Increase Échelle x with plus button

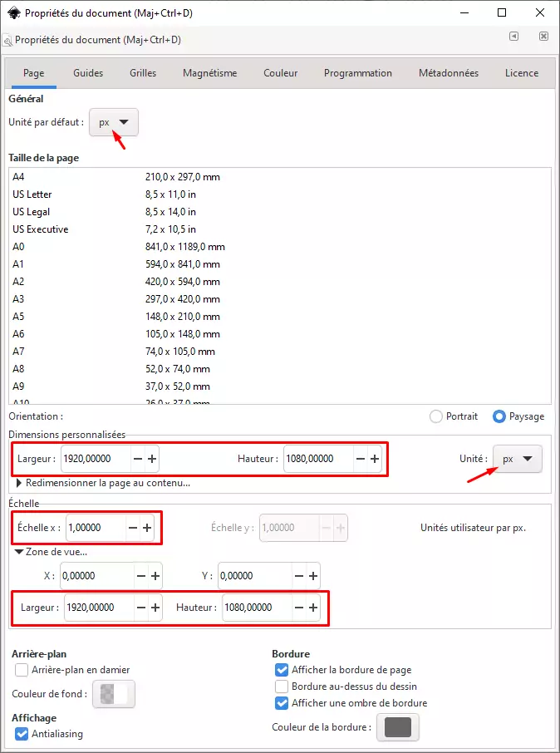pyautogui.click(x=147, y=528)
